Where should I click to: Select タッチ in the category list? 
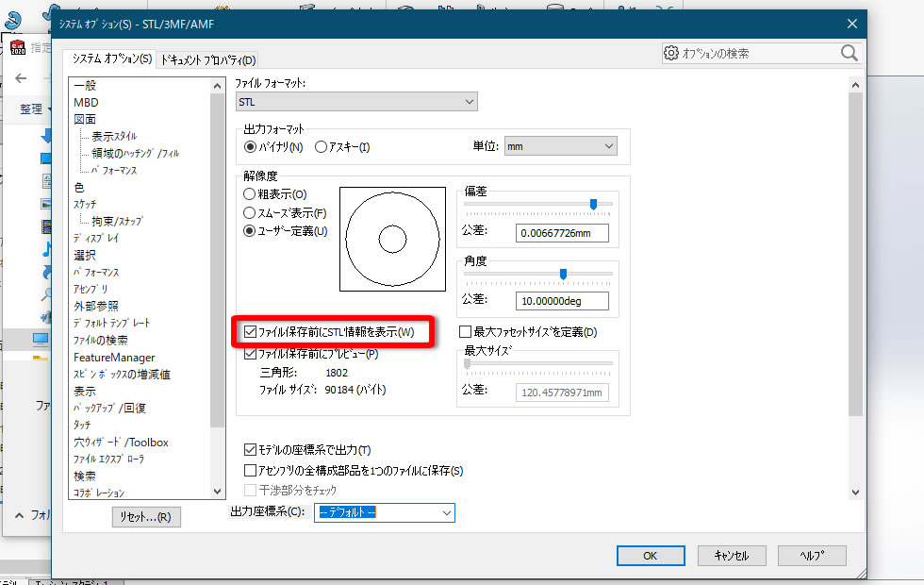(x=83, y=426)
